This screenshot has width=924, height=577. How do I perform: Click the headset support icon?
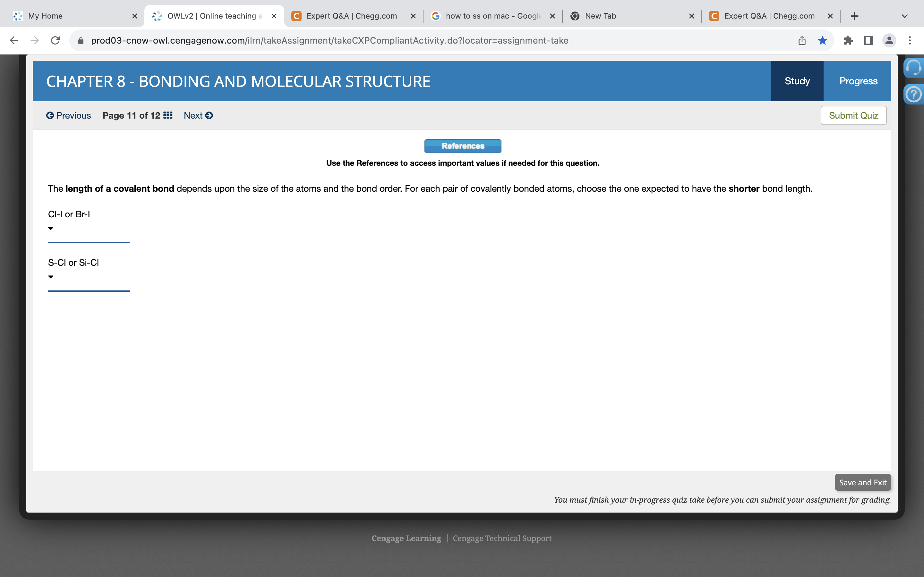coord(913,68)
